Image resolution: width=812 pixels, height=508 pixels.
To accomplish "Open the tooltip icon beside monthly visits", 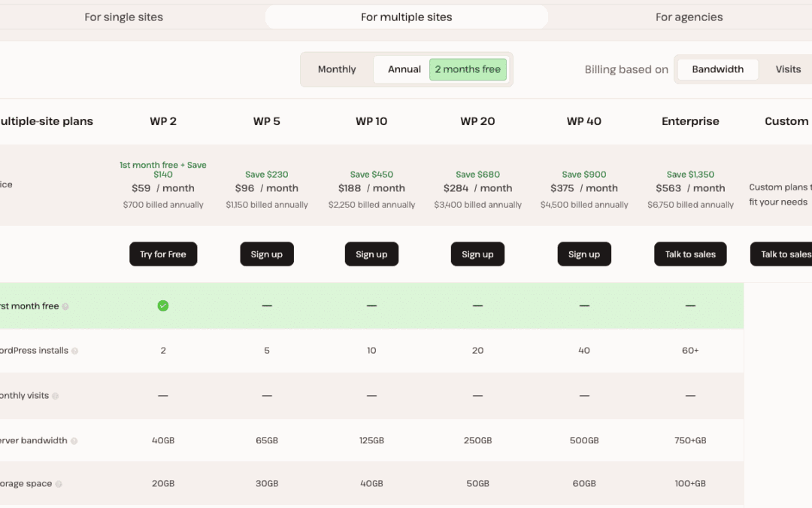I will pyautogui.click(x=55, y=396).
